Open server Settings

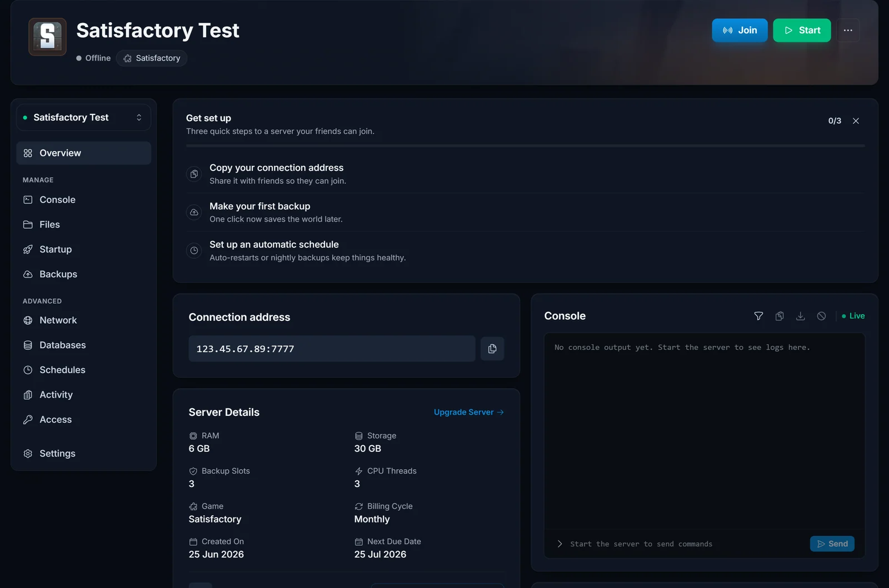83,454
